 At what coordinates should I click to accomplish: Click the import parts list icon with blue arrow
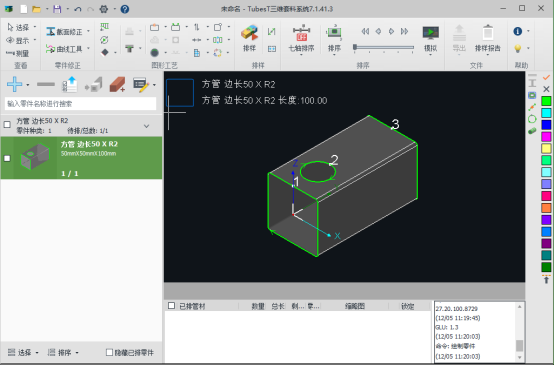70,84
